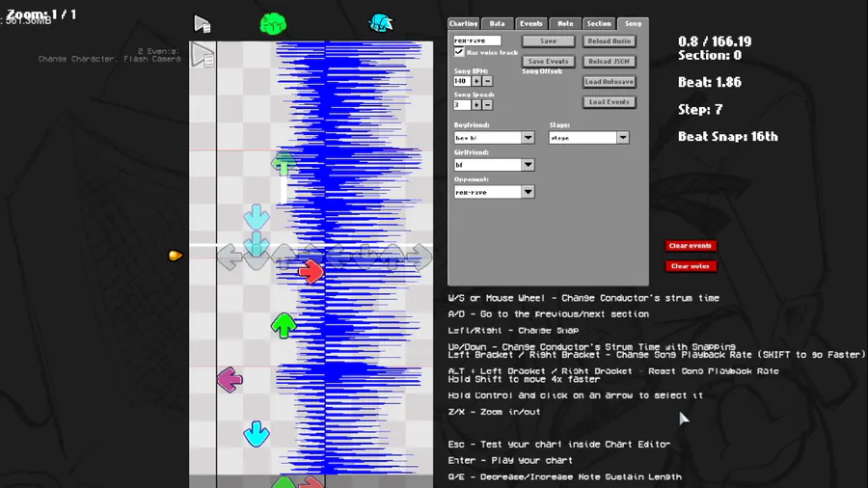Click the Section: 0 text
868x488 pixels.
710,55
